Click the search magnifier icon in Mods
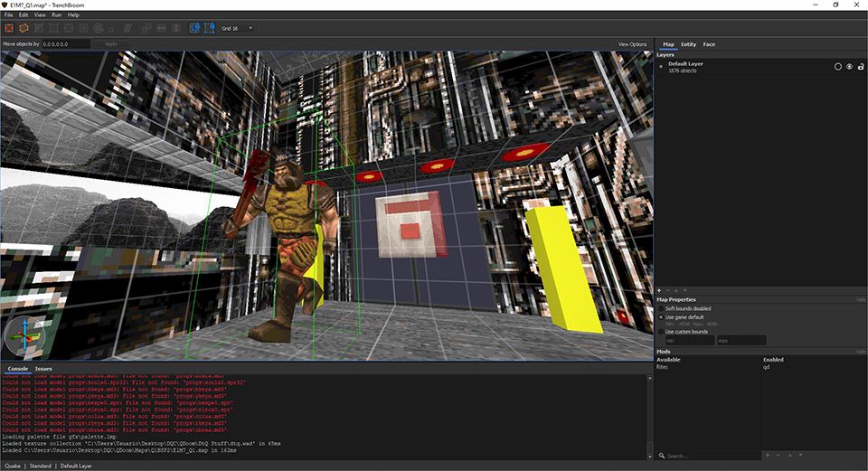This screenshot has height=471, width=868. 662,456
